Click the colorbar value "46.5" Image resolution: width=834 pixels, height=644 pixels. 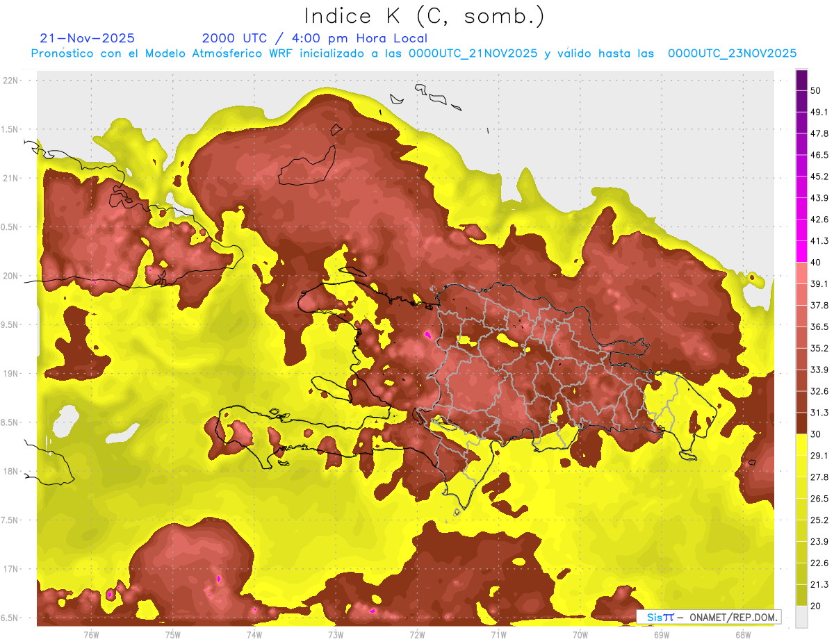click(819, 155)
